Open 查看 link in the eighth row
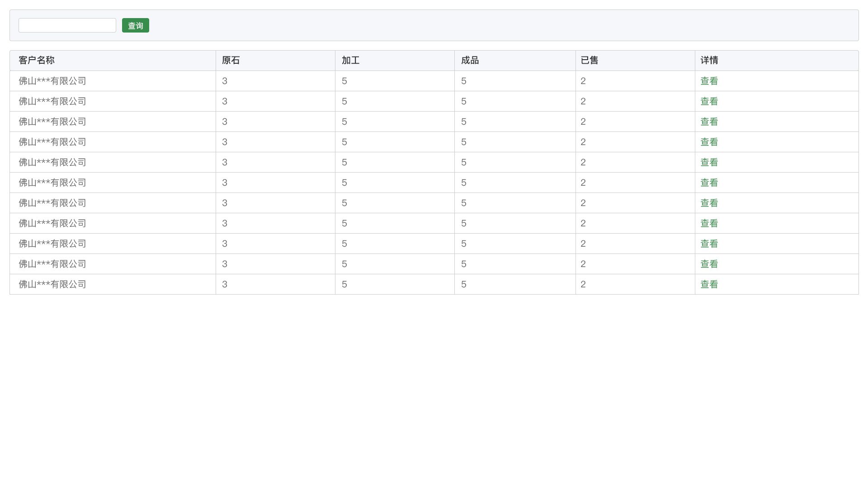This screenshot has height=488, width=868. 709,223
